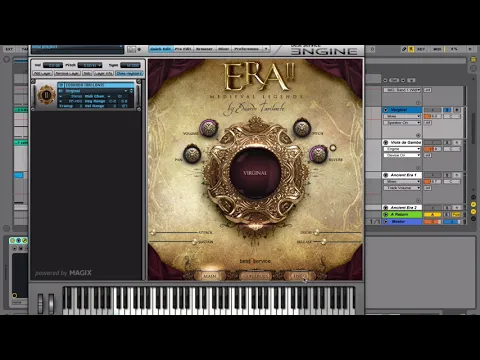Select the Viola da Gamba track
Image resolution: width=480 pixels, height=360 pixels.
click(402, 142)
